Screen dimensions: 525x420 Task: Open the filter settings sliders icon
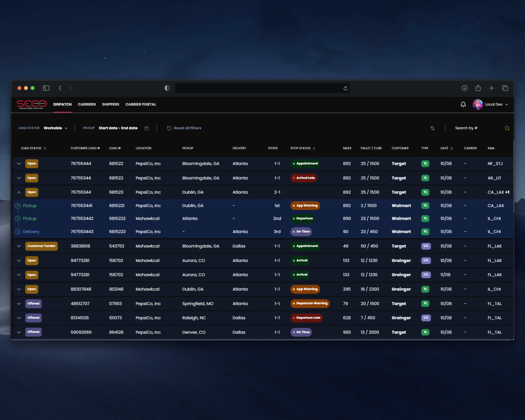tap(432, 128)
